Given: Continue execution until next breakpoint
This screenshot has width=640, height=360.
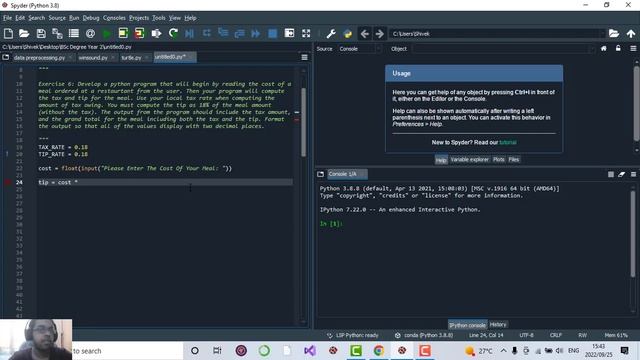Looking at the screenshot, I should click(256, 33).
